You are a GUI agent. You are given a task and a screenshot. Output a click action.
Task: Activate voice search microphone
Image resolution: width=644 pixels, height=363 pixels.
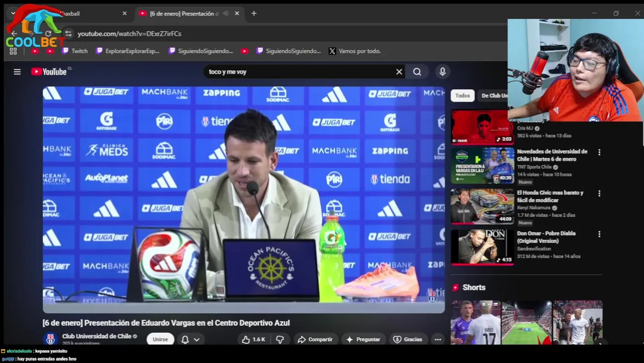point(442,72)
